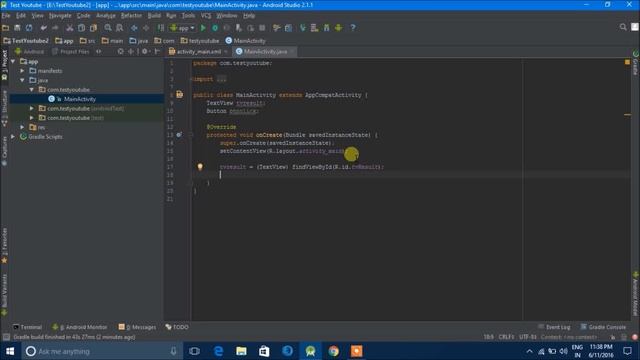Open the TODO panel button
The width and height of the screenshot is (640, 360).
pyautogui.click(x=177, y=327)
